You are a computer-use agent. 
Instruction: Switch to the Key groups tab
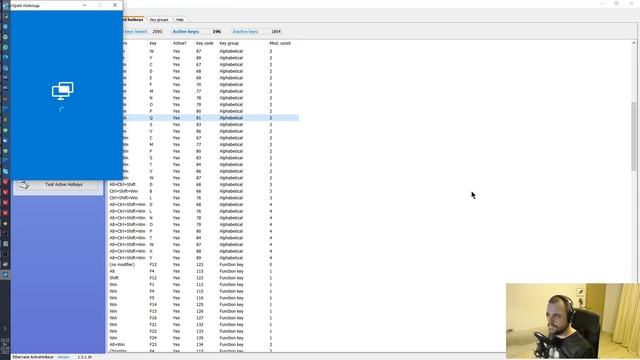pos(159,20)
